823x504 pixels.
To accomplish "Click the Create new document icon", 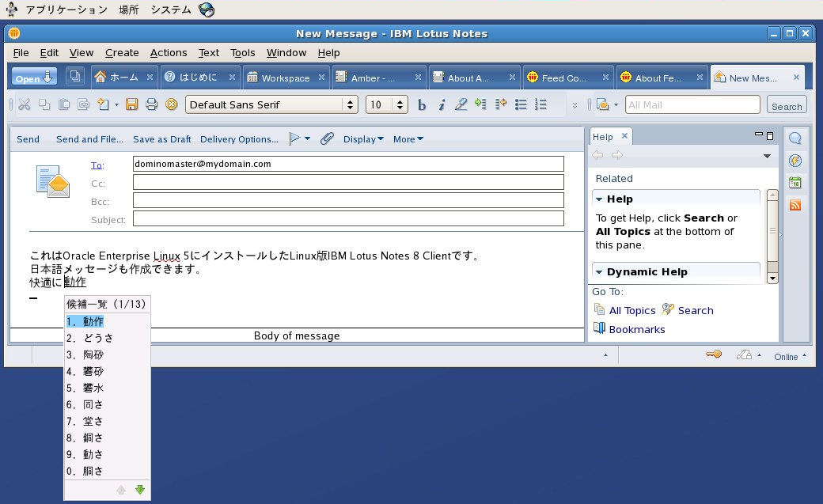I will (104, 104).
